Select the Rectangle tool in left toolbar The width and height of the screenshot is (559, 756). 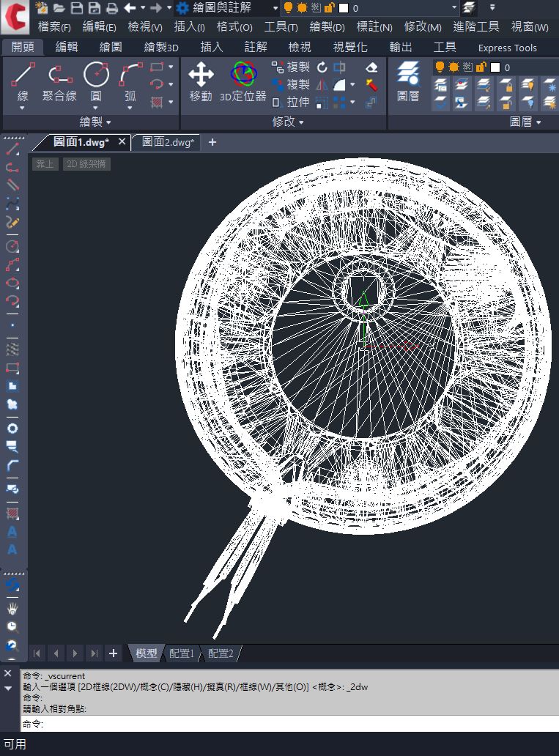pyautogui.click(x=12, y=368)
